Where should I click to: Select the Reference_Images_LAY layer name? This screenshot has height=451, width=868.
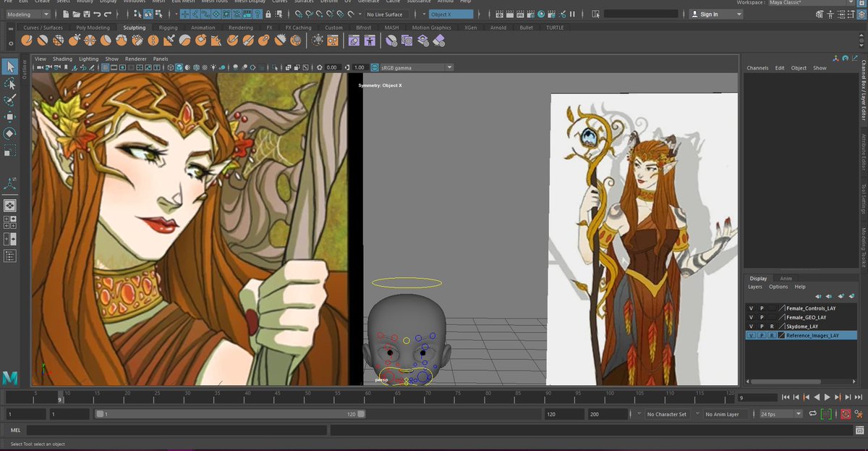click(812, 336)
